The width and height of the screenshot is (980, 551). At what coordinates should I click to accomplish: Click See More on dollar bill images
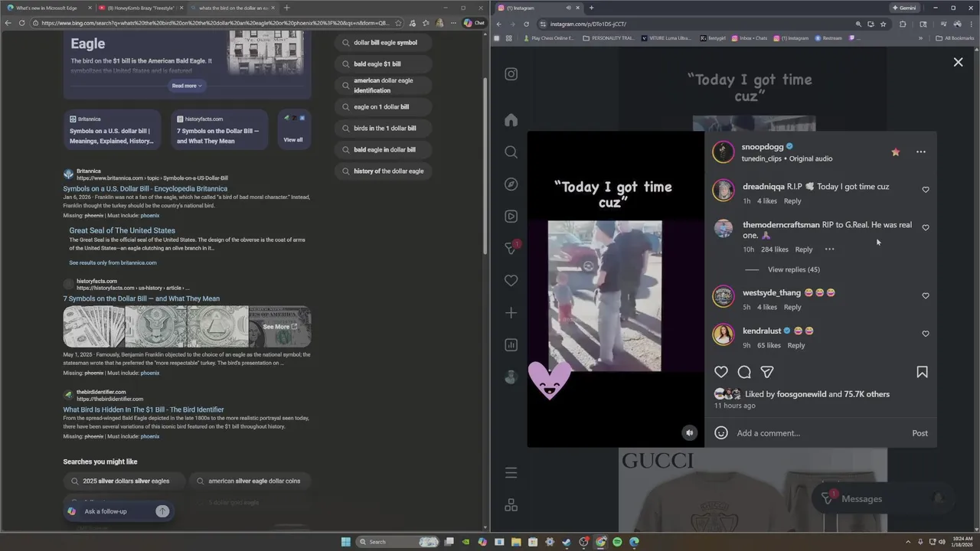pyautogui.click(x=279, y=327)
